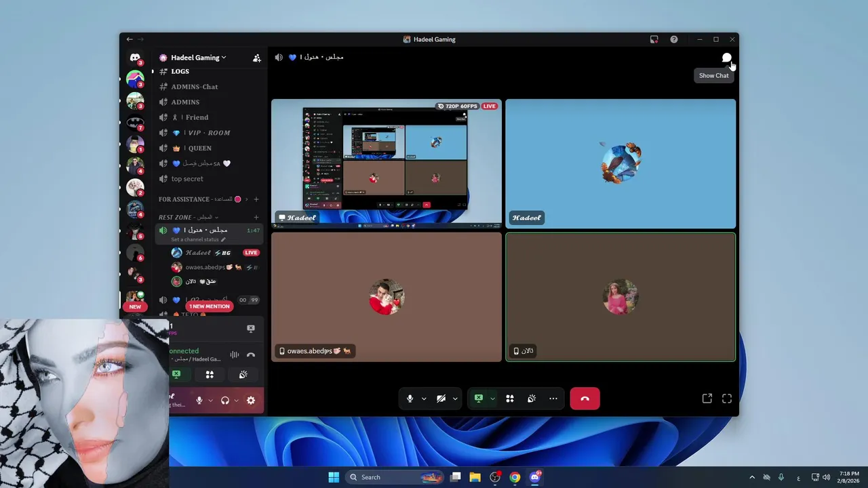The width and height of the screenshot is (868, 488).
Task: Open Google Chrome from the taskbar
Action: (x=515, y=477)
